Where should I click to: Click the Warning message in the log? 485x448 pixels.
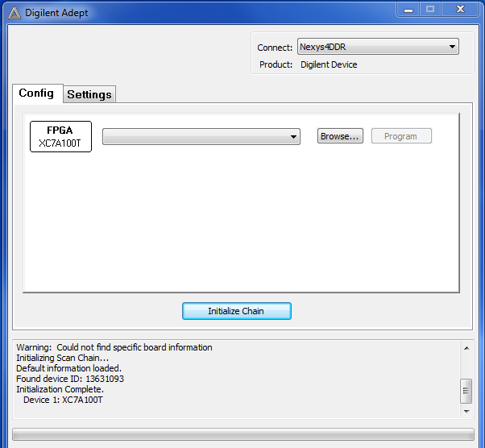(114, 347)
